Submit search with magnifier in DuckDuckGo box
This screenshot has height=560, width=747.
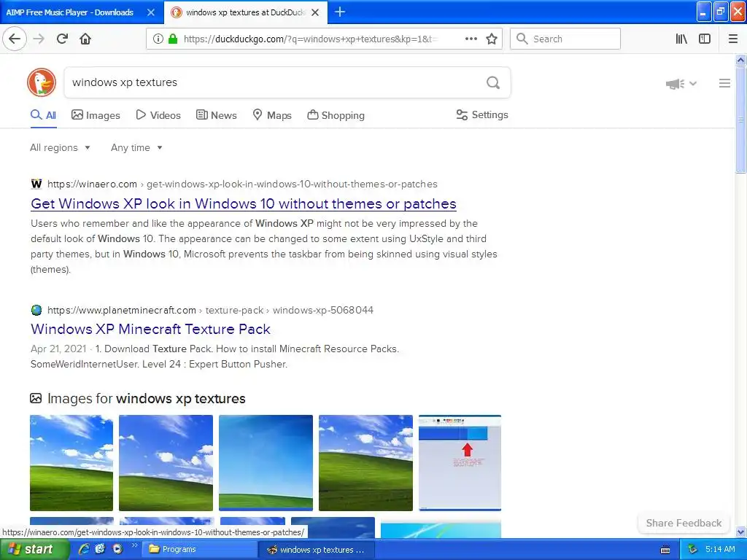493,83
